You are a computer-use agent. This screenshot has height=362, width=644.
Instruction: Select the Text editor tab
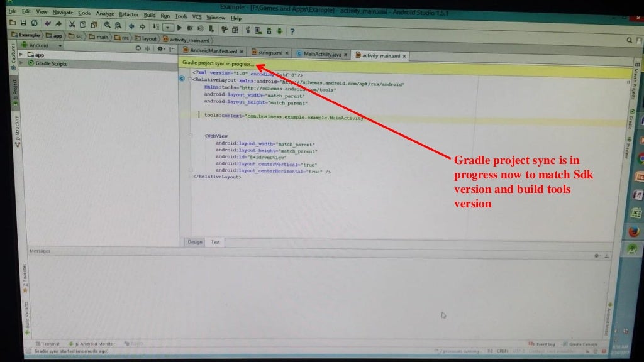click(x=215, y=242)
